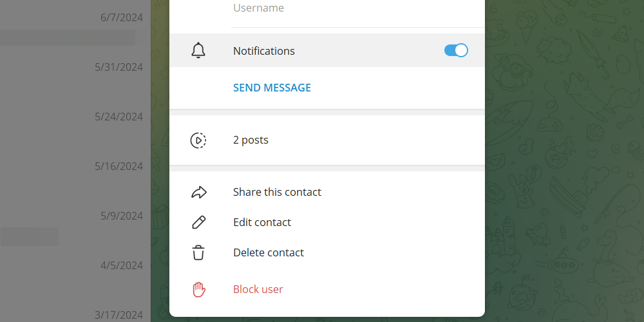Choose Share this contact
This screenshot has height=322, width=644.
point(277,192)
